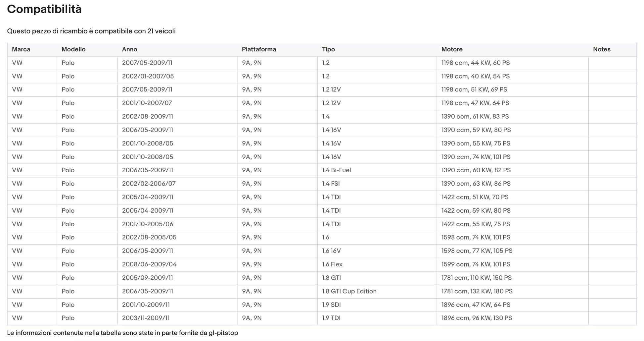
Task: Click the Modello column header
Action: 73,49
